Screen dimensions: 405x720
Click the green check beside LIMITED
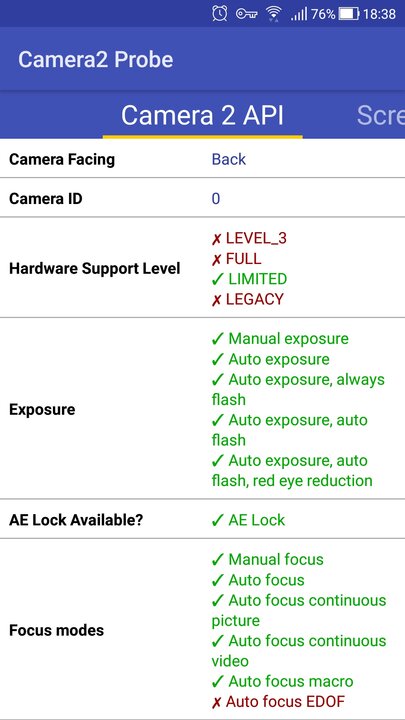(217, 279)
